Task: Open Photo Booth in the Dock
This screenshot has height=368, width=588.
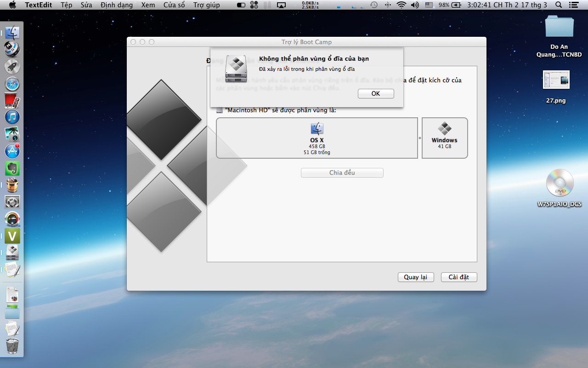Action: [x=12, y=100]
